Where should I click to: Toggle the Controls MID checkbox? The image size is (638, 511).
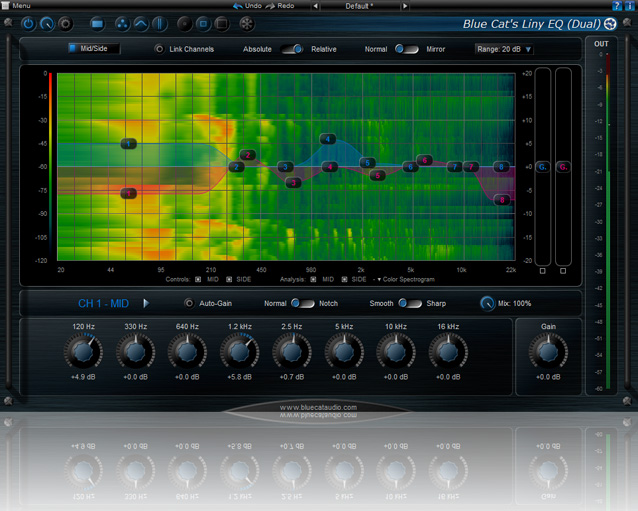click(198, 280)
